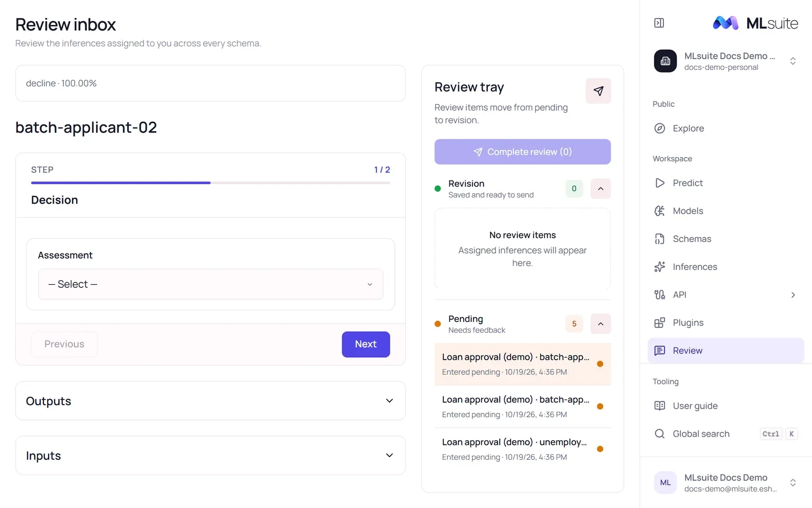
Task: Open user account menu chevrons
Action: (x=793, y=483)
